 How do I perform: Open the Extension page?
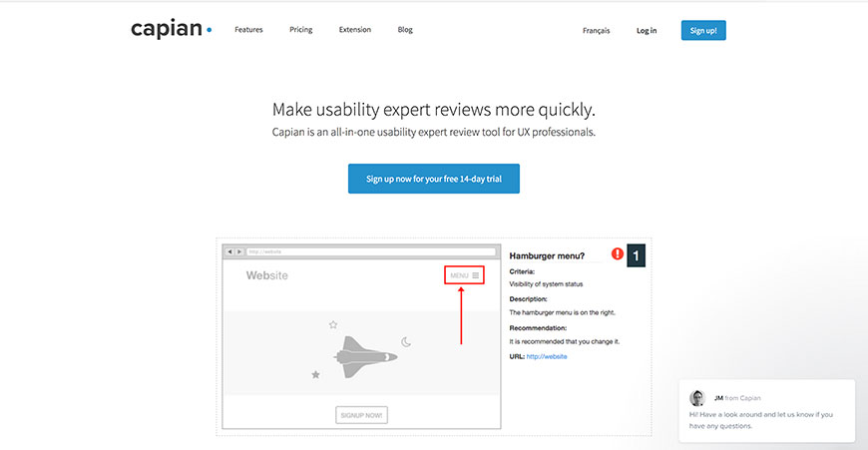(354, 30)
